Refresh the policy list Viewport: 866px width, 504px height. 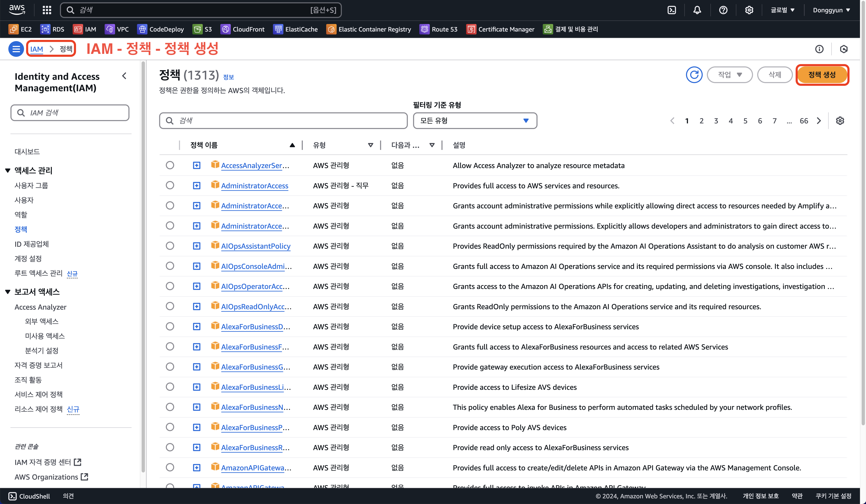pyautogui.click(x=694, y=75)
